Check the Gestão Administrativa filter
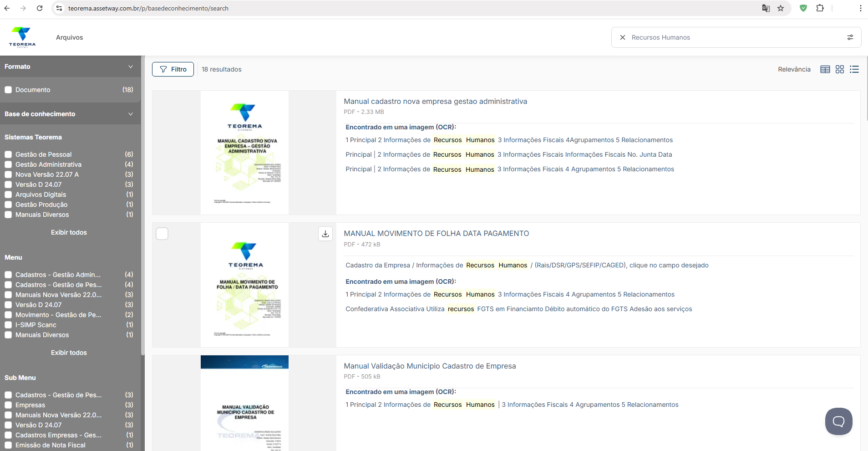Image resolution: width=868 pixels, height=451 pixels. (x=8, y=164)
